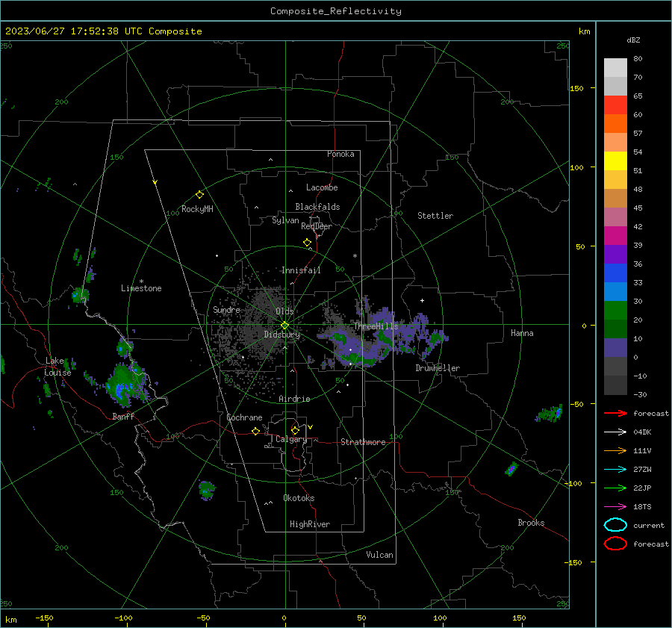Click the Banff label
This screenshot has height=628, width=672.
coord(123,416)
